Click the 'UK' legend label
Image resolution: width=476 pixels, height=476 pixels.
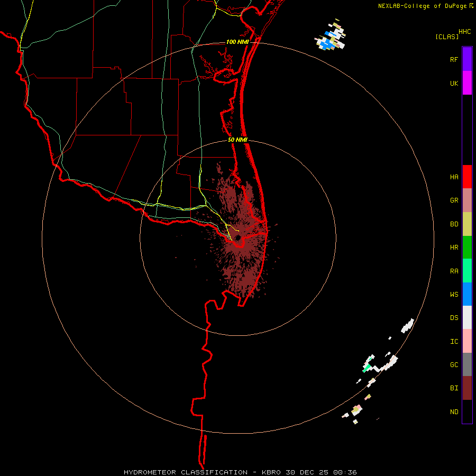pyautogui.click(x=454, y=83)
